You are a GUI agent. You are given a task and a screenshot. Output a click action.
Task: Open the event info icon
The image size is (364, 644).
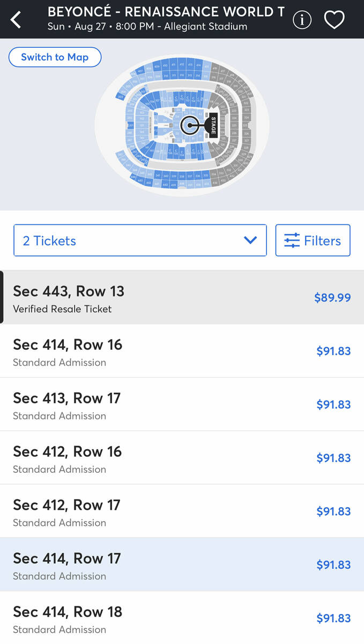click(x=302, y=20)
